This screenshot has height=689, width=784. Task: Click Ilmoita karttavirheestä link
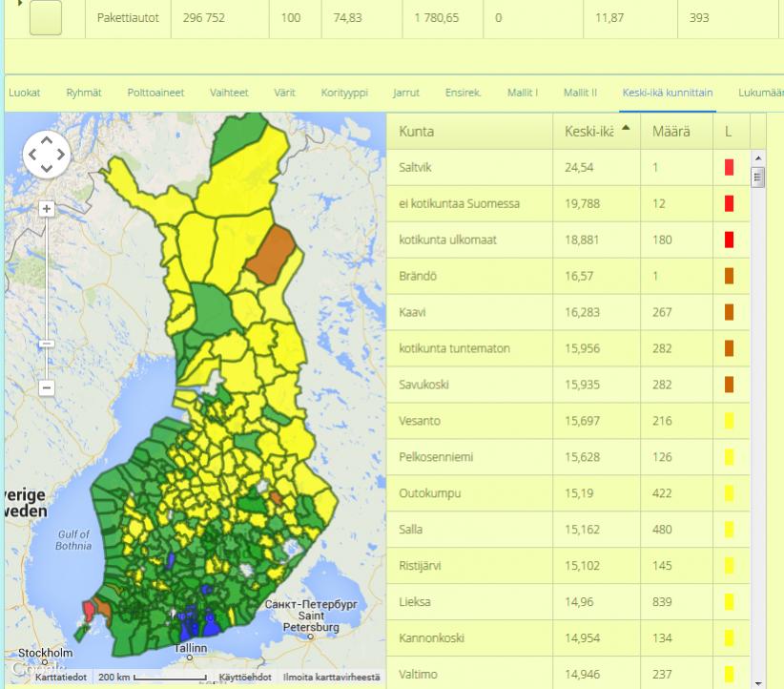pyautogui.click(x=332, y=677)
